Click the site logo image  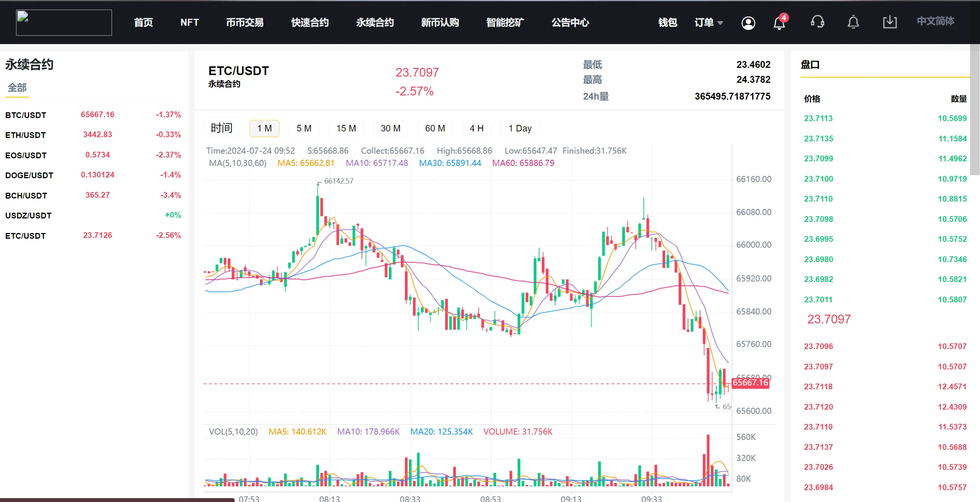(x=64, y=23)
